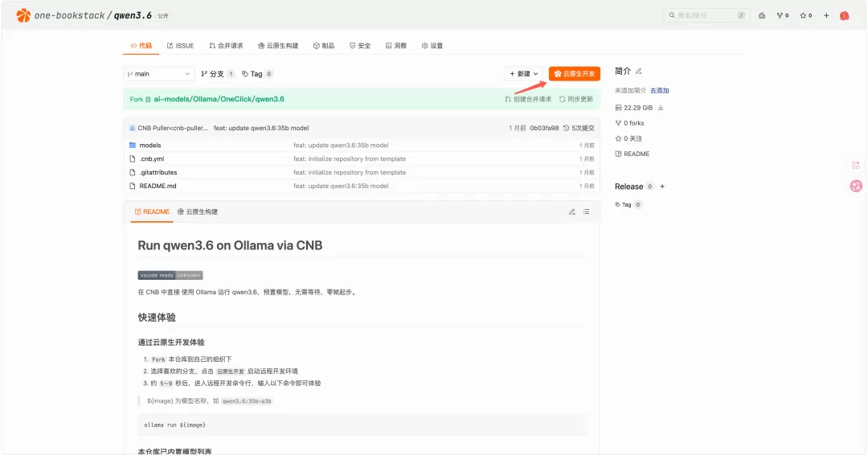Open the 洞察 tab
Viewport: 868px width, 456px height.
[x=396, y=45]
